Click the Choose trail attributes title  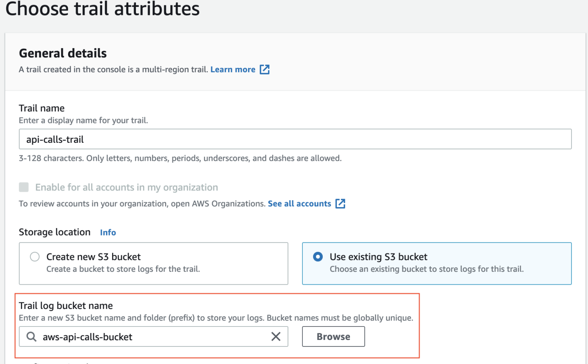point(103,9)
